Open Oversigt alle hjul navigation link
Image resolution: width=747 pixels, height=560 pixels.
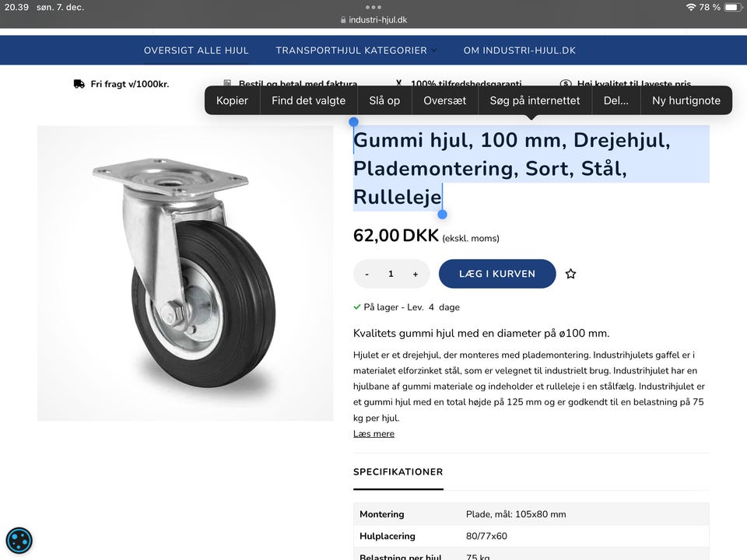196,51
